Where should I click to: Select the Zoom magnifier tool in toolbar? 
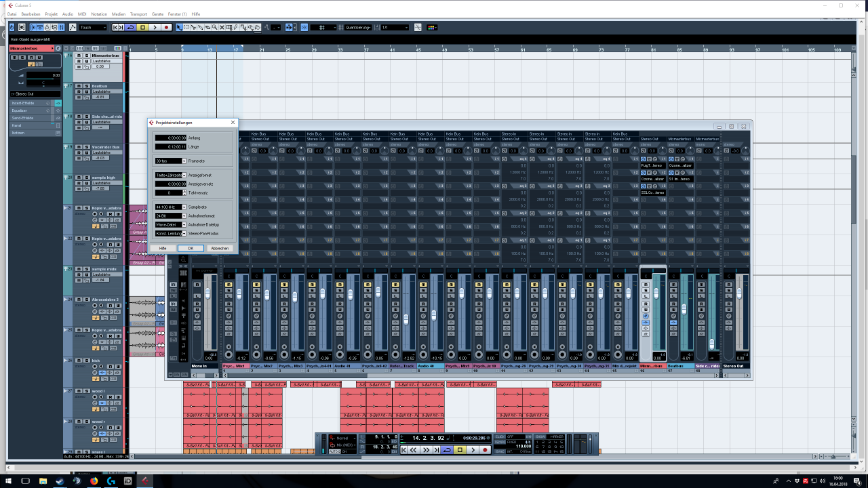pos(214,27)
